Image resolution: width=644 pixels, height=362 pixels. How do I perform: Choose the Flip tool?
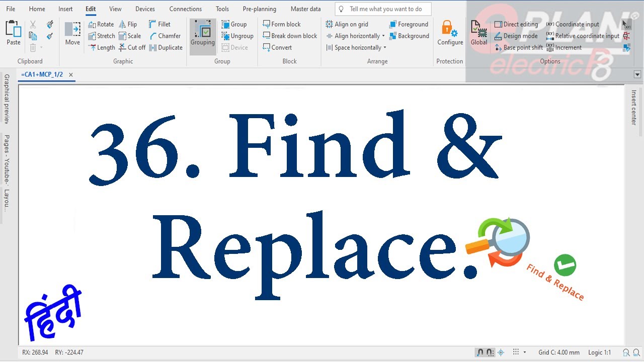tap(128, 24)
